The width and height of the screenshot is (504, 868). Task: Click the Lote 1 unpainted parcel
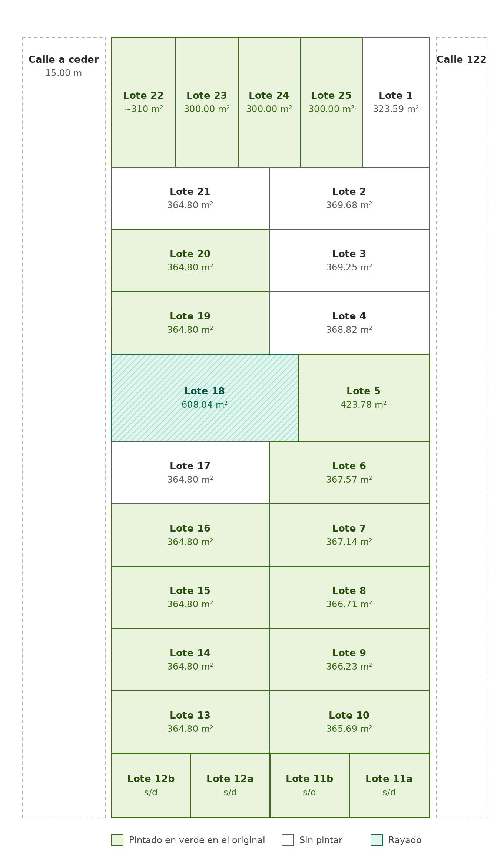(x=396, y=102)
